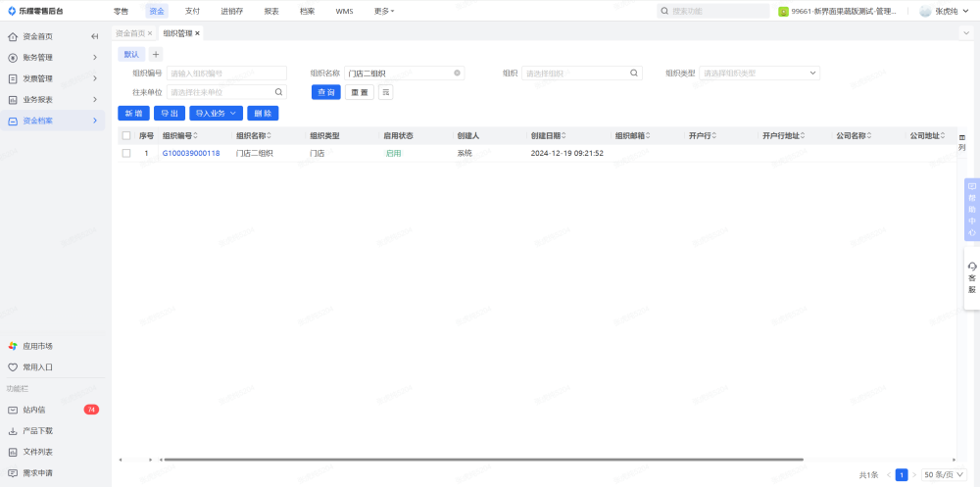Screen dimensions: 980x487
Task: Open the 组织类型 dropdown
Action: pyautogui.click(x=759, y=73)
